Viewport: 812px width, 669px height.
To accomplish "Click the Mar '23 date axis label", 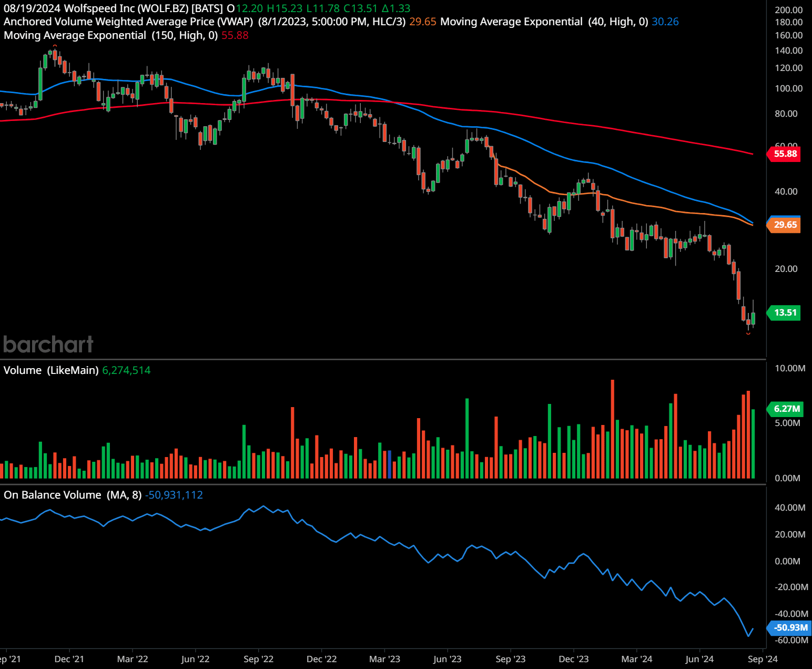I will [x=384, y=659].
